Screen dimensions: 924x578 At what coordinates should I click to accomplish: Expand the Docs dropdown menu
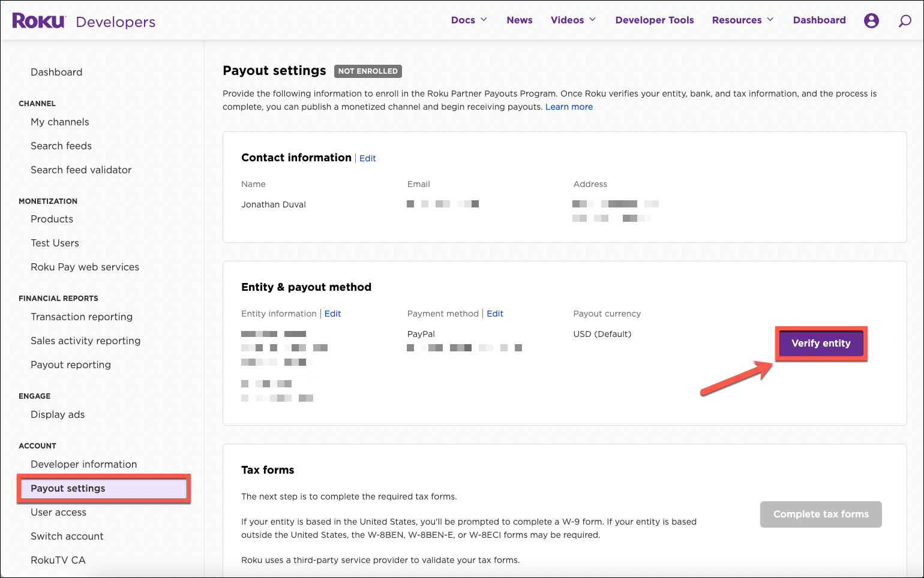coord(469,20)
